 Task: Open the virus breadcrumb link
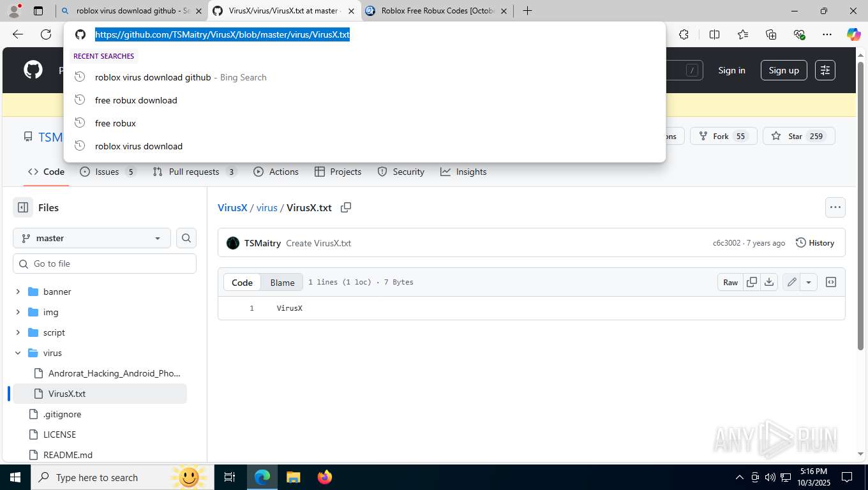267,207
